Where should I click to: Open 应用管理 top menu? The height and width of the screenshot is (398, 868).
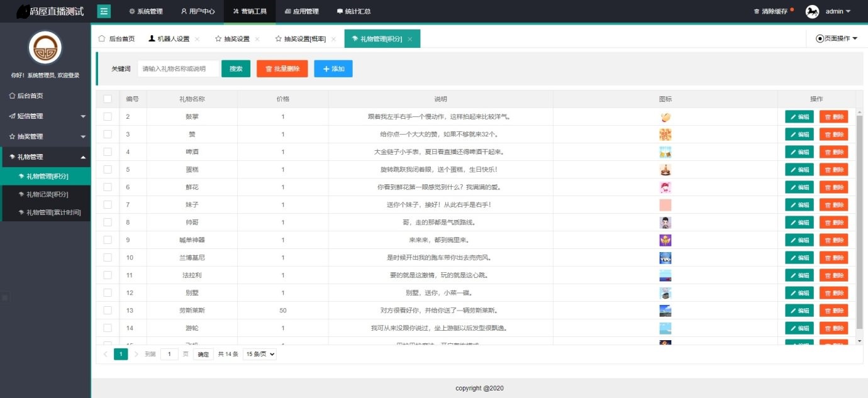pos(301,11)
